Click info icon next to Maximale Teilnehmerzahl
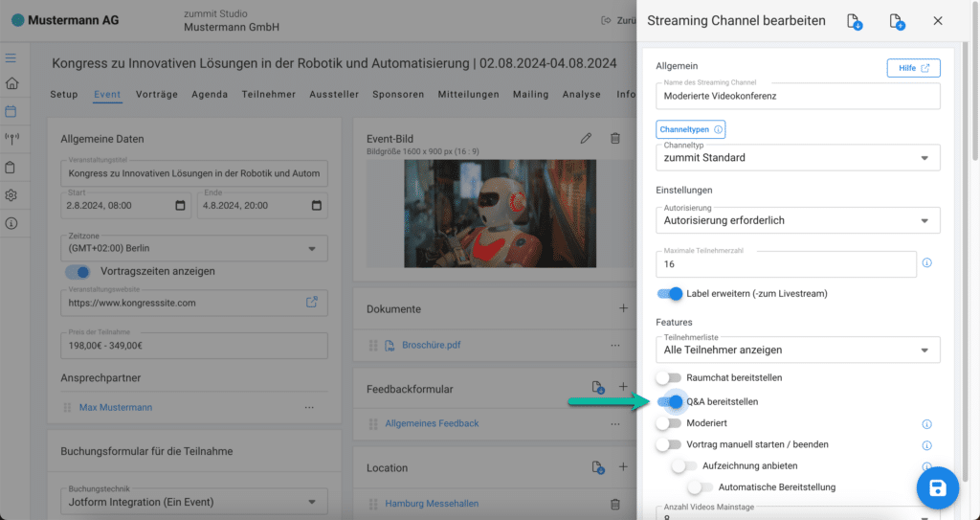Viewport: 980px width, 520px height. click(926, 263)
